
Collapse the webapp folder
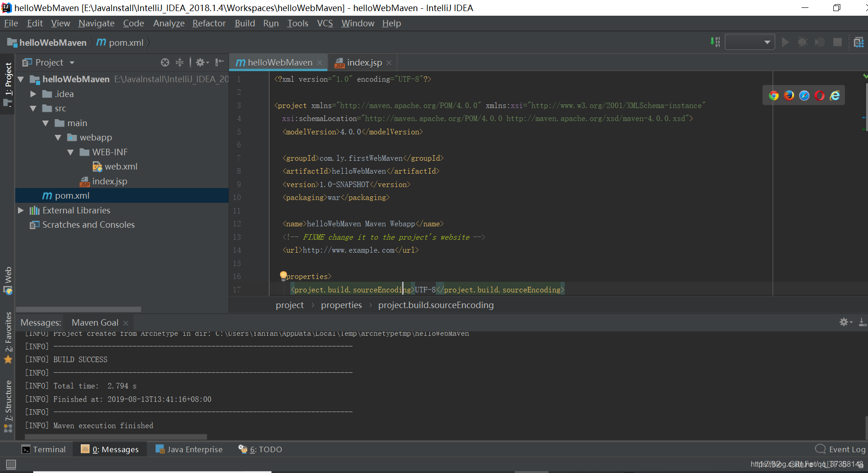[x=58, y=138]
